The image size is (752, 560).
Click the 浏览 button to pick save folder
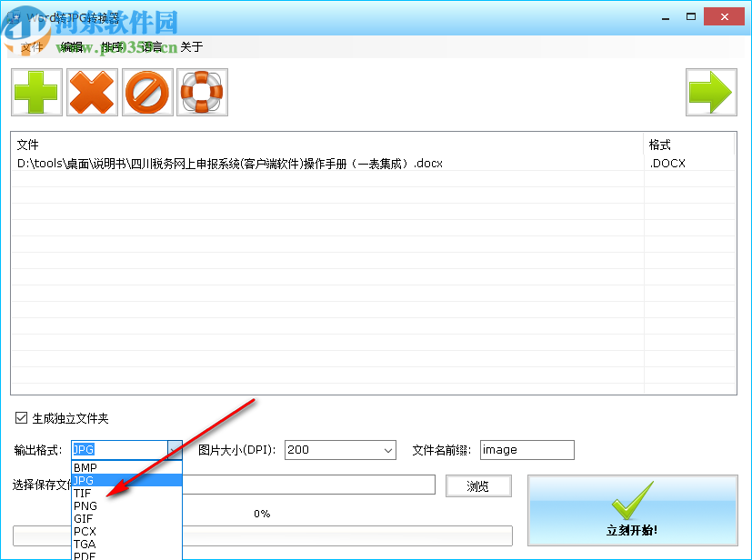coord(478,485)
